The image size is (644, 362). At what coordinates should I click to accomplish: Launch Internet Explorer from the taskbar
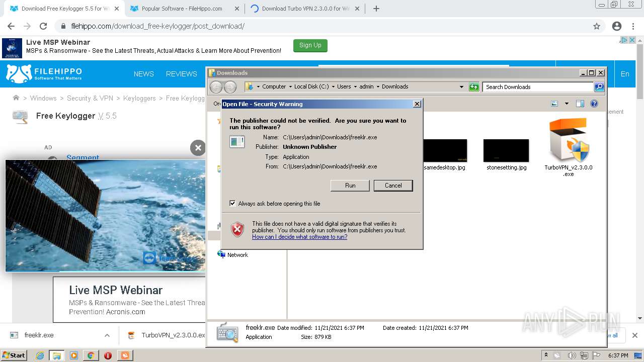[x=40, y=355]
